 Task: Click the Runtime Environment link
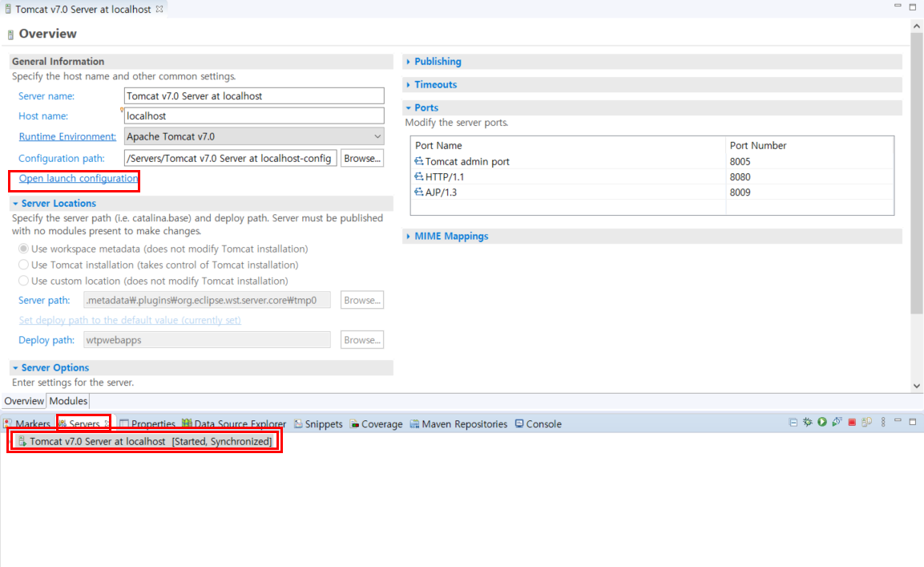(67, 136)
